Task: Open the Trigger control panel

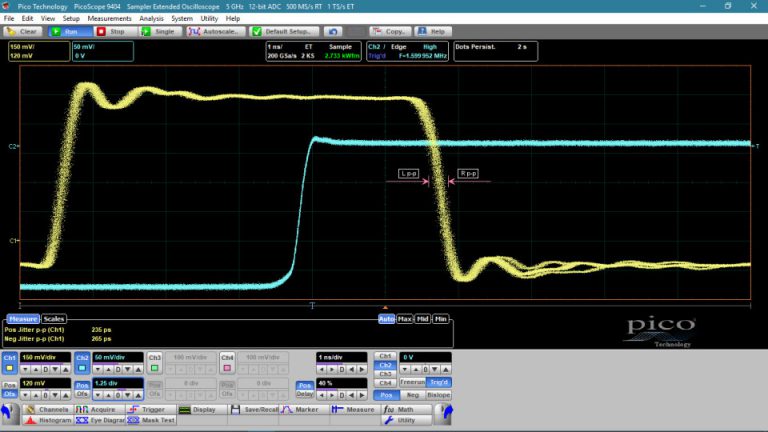Action: (149, 409)
